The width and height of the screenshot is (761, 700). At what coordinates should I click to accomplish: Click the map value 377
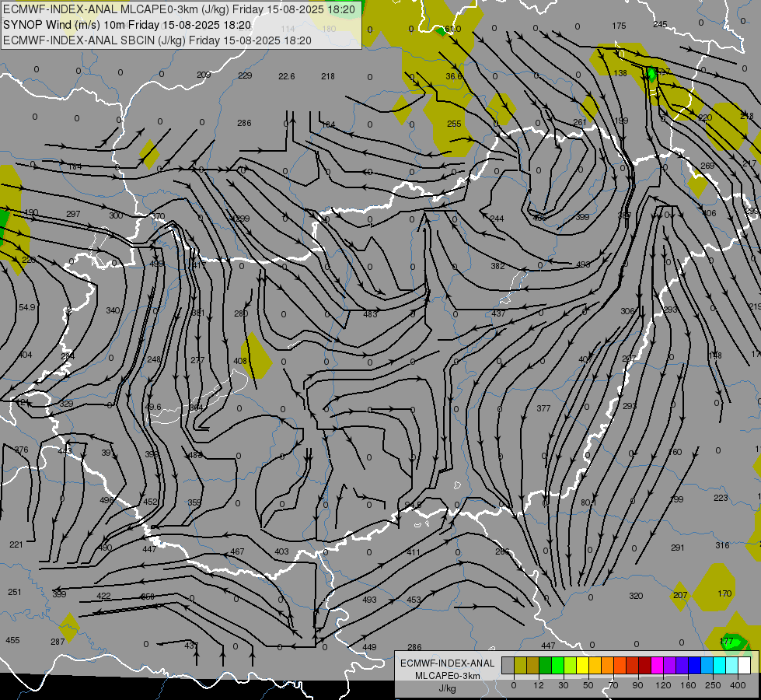pos(543,408)
